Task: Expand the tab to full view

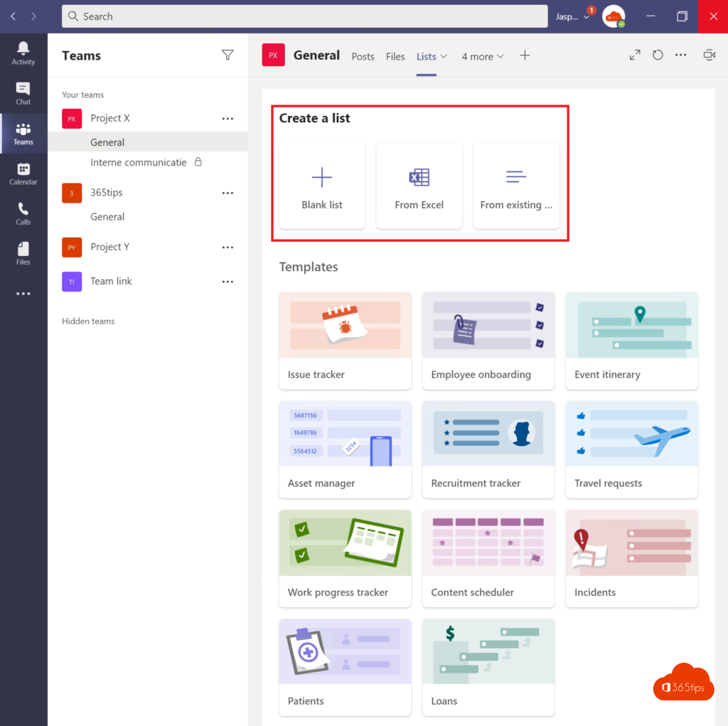Action: click(635, 55)
